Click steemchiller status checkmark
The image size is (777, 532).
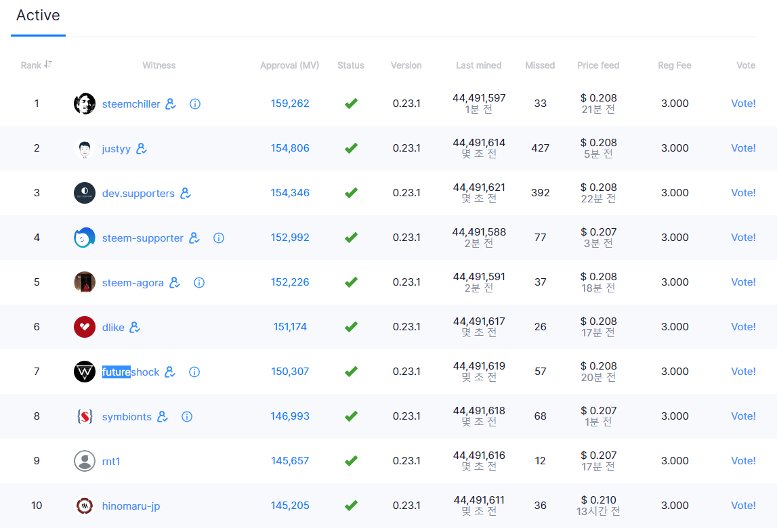[x=352, y=104]
